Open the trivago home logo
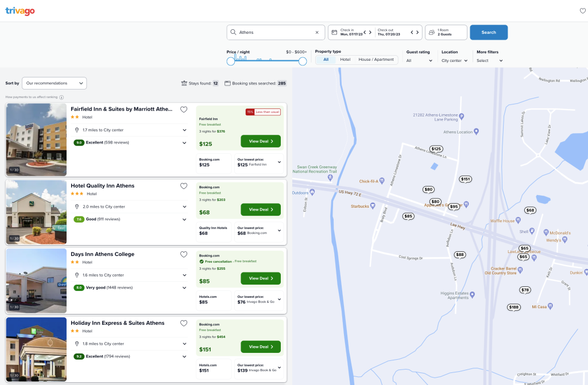 20,11
